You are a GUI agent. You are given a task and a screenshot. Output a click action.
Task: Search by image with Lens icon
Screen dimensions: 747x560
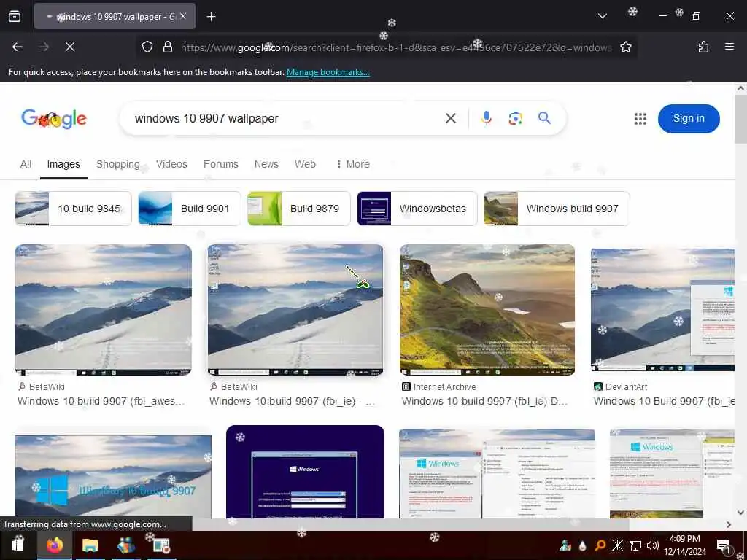(516, 118)
